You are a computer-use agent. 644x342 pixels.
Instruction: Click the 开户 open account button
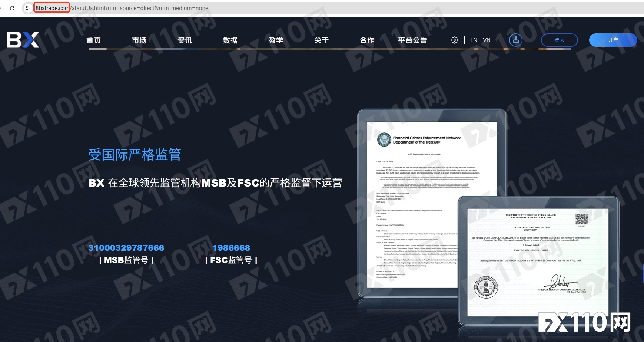[613, 40]
